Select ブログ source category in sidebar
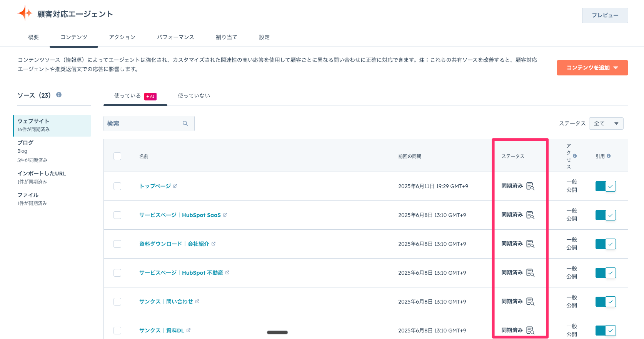644x339 pixels. click(26, 143)
